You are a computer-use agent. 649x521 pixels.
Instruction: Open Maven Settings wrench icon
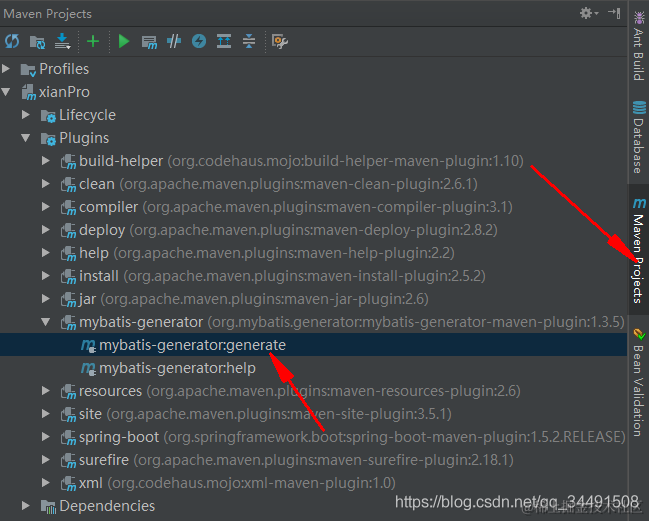(280, 41)
